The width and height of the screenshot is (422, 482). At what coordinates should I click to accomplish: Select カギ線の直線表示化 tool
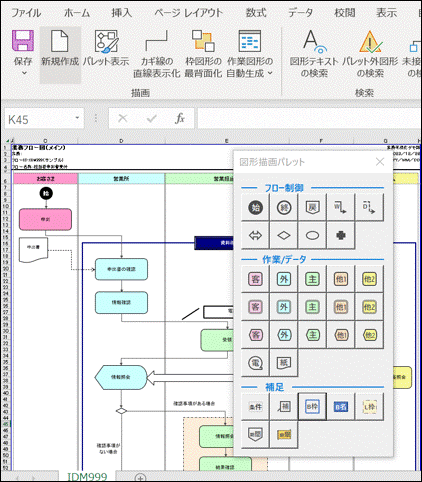coord(157,53)
